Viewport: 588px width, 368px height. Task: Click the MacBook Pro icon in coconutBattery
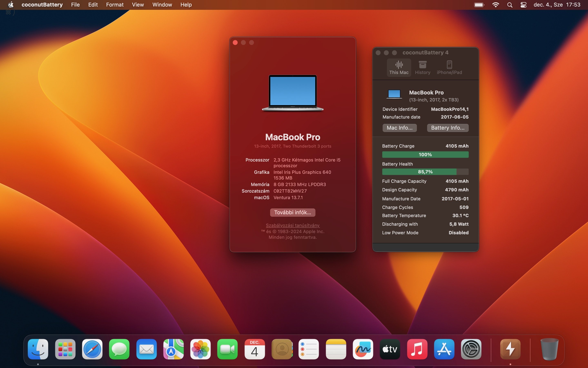[x=394, y=94]
